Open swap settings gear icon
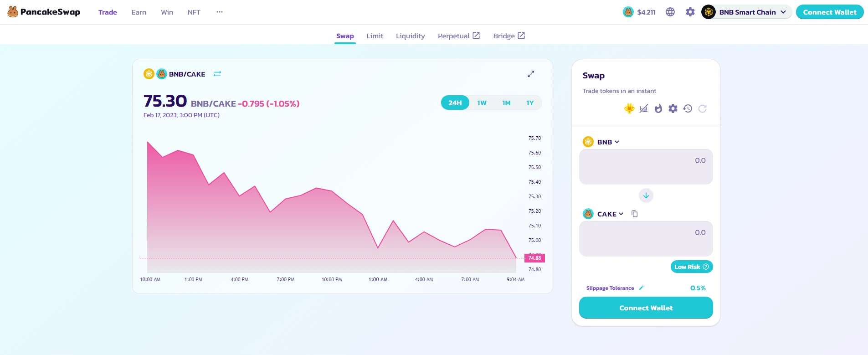This screenshot has width=868, height=355. 673,108
